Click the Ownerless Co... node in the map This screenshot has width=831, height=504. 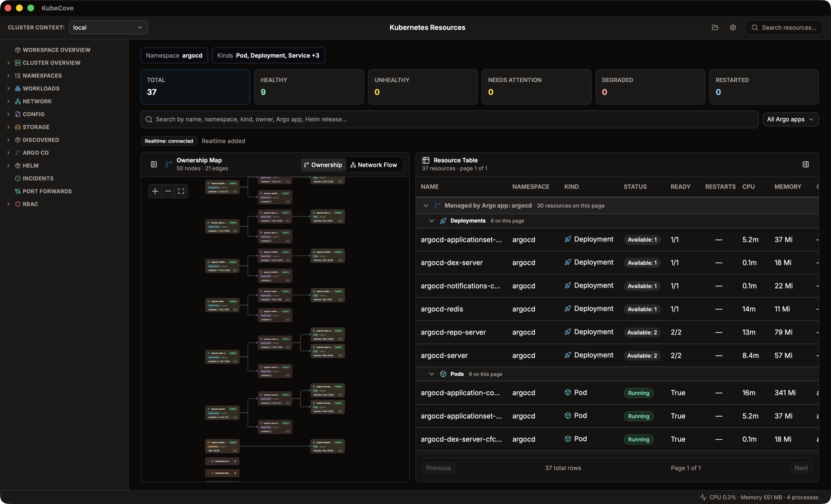click(x=222, y=461)
